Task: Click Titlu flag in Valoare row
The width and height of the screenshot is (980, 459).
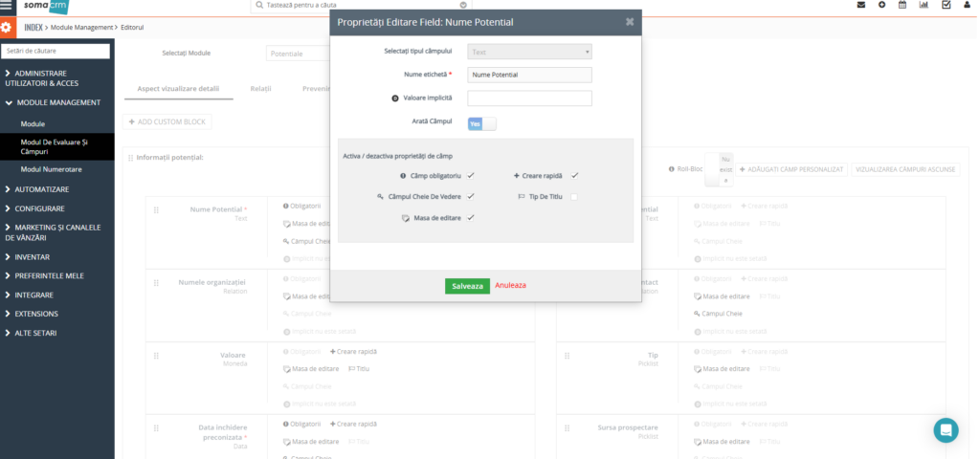Action: [360, 369]
